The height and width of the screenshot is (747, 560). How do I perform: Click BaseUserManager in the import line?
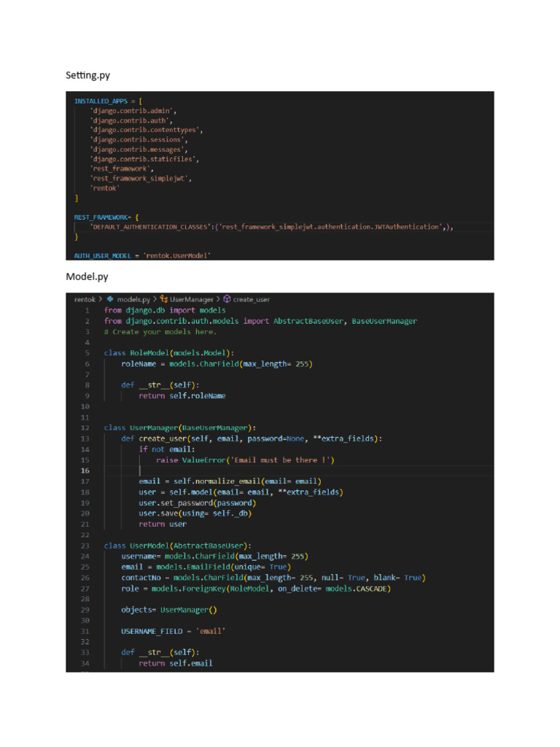coord(384,321)
